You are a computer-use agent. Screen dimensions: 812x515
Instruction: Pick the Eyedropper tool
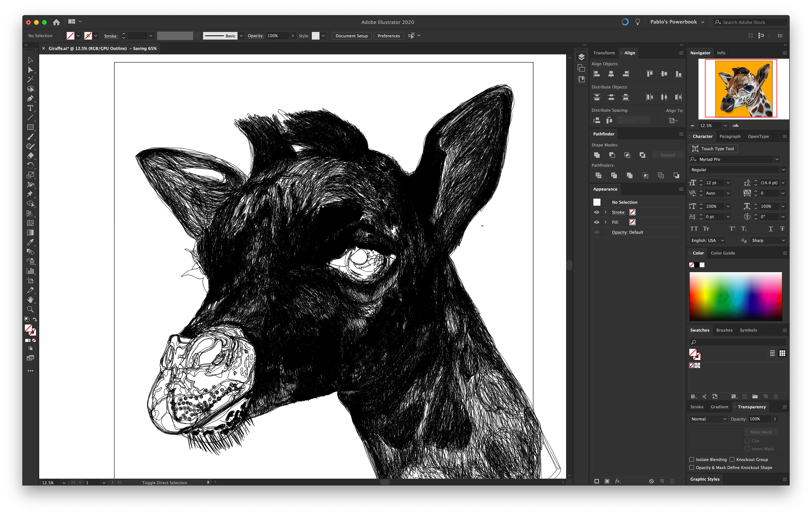pos(30,242)
